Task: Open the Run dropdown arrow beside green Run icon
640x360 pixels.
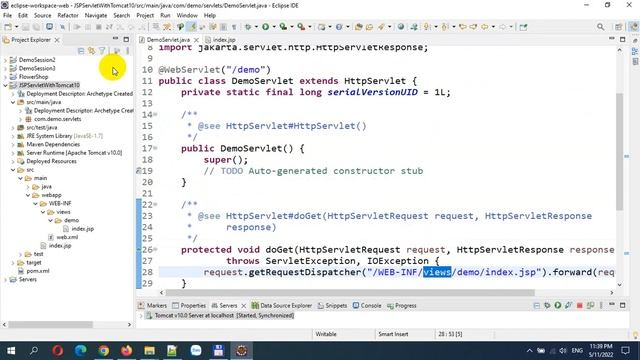Action: click(x=274, y=27)
